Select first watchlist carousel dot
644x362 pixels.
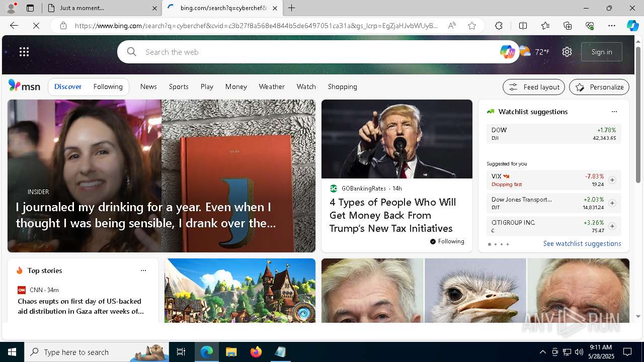point(489,244)
